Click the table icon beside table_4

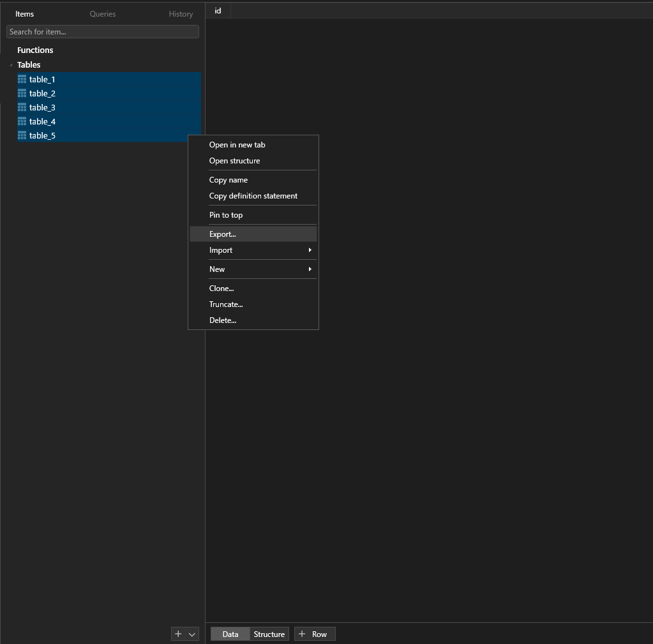[21, 121]
